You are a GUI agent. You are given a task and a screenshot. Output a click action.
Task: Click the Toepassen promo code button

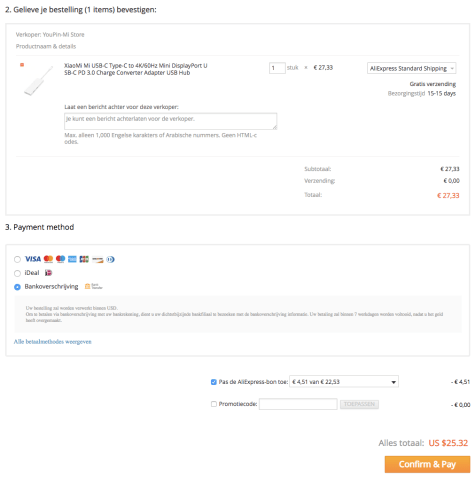point(359,404)
